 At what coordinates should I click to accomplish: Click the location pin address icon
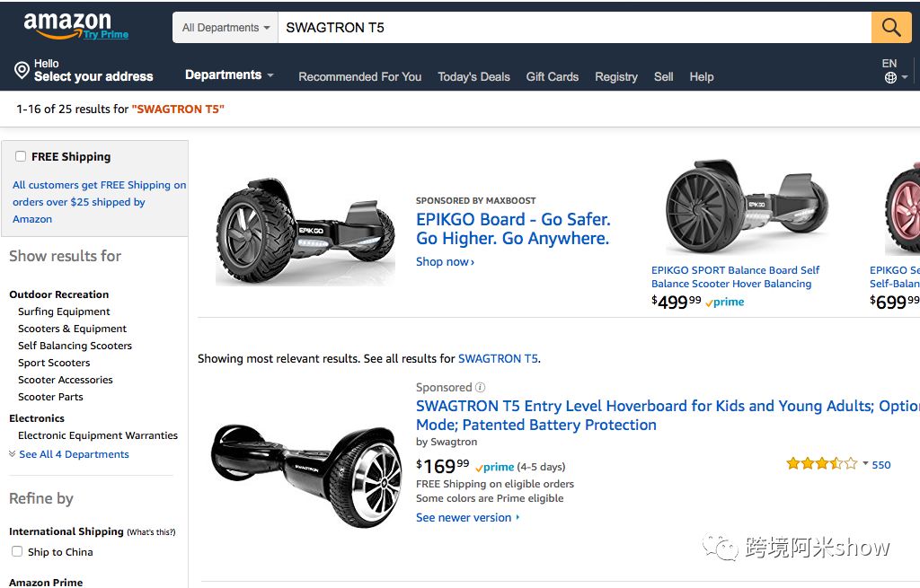(22, 70)
